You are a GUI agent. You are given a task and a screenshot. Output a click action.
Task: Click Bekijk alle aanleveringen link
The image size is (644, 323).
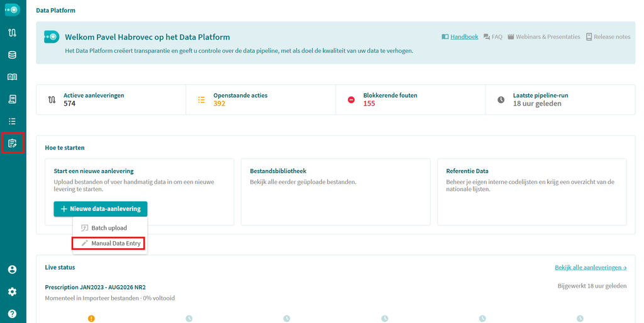click(591, 268)
